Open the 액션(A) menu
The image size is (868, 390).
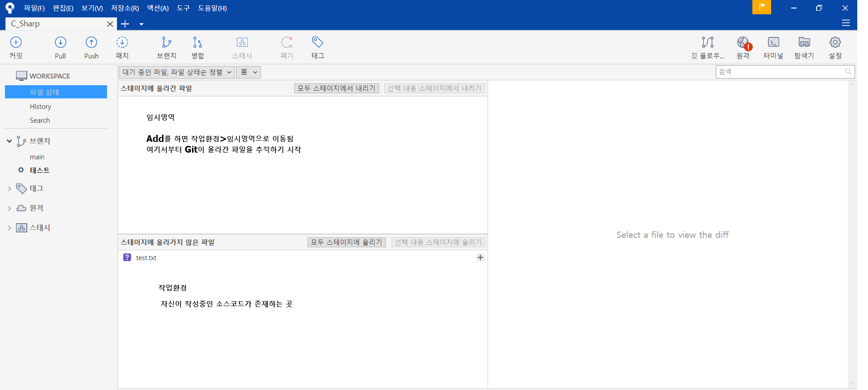(x=158, y=8)
